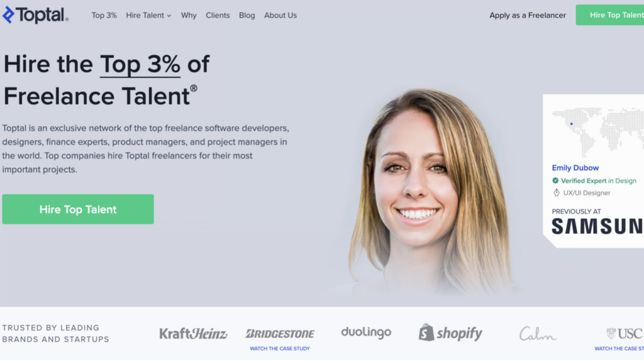
Task: Go to the Why page
Action: [x=189, y=15]
